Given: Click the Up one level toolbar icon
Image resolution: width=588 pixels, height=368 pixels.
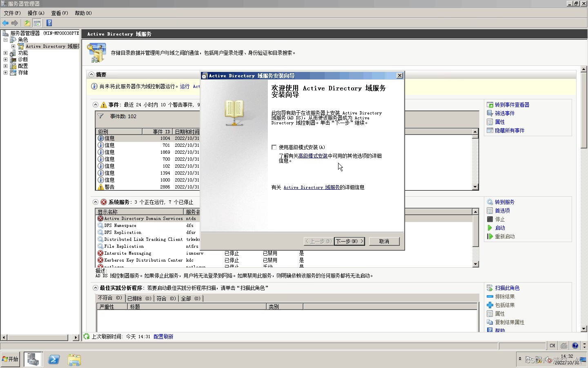Looking at the screenshot, I should [27, 23].
